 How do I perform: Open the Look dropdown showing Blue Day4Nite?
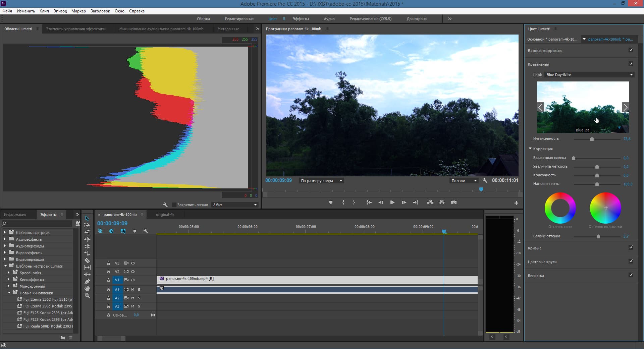click(x=589, y=75)
